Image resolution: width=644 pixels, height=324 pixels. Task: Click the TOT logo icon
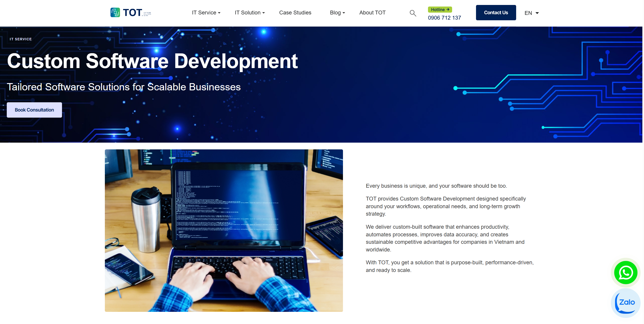point(115,12)
